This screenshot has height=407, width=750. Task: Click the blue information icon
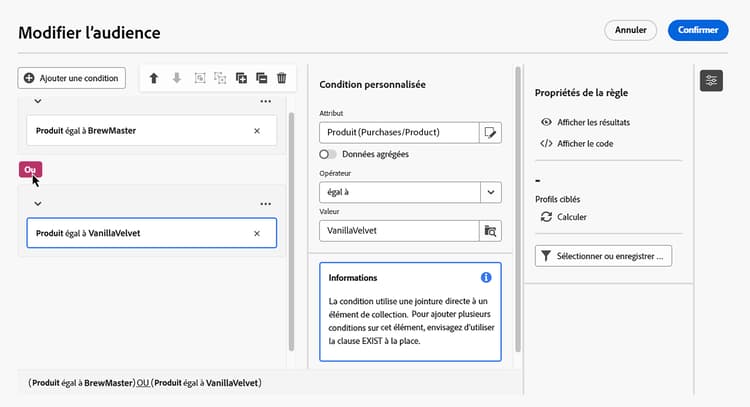coord(486,277)
